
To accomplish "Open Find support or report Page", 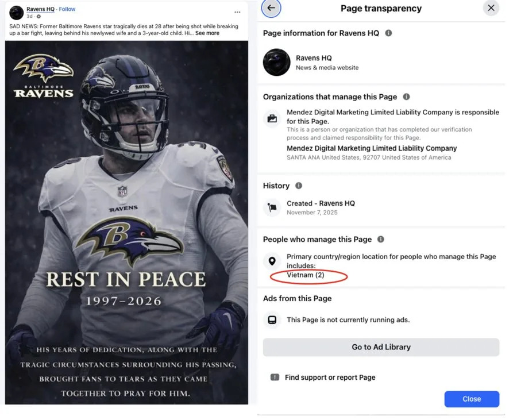I will pos(330,377).
